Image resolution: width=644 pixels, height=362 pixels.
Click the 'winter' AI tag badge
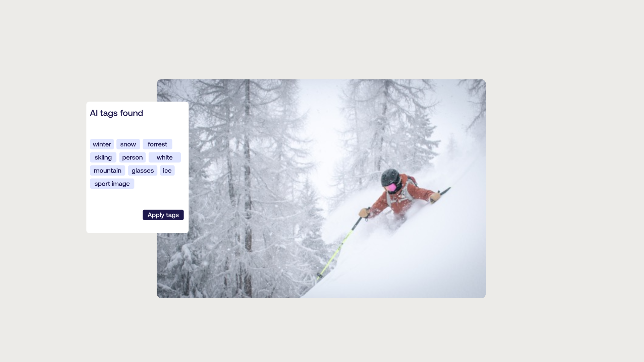pyautogui.click(x=102, y=144)
